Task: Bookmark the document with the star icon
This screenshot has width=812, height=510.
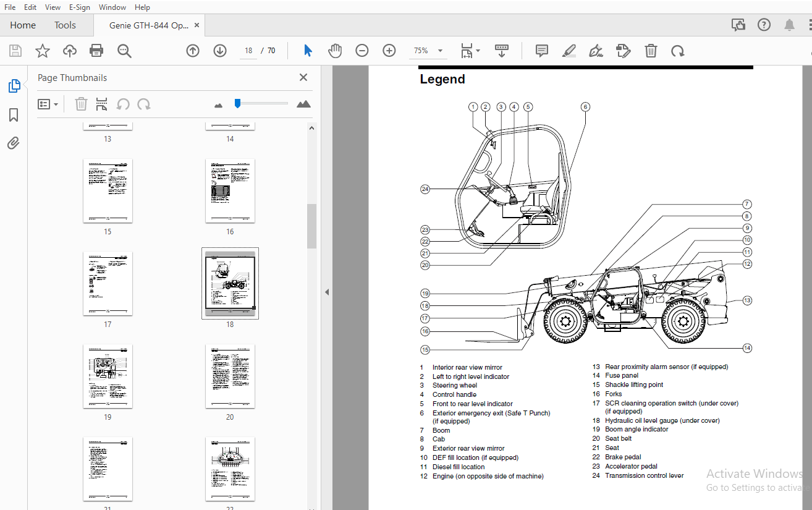Action: pos(42,51)
